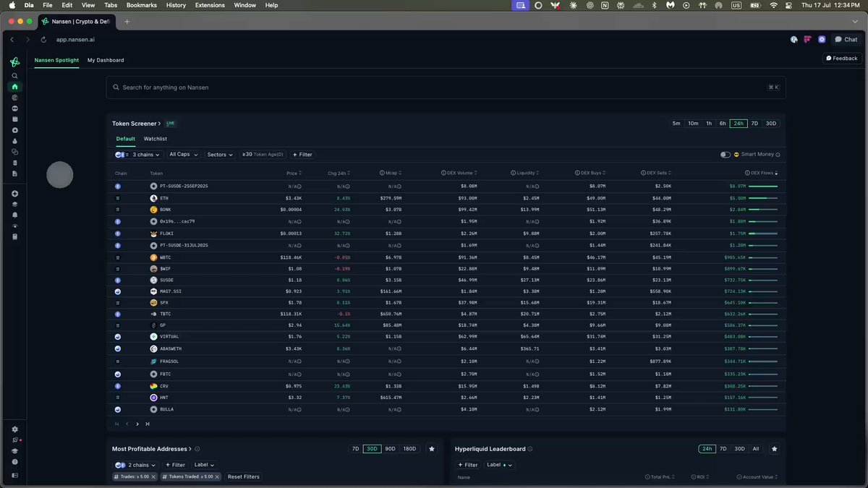
Task: Go to the last page of the table
Action: coord(148,424)
